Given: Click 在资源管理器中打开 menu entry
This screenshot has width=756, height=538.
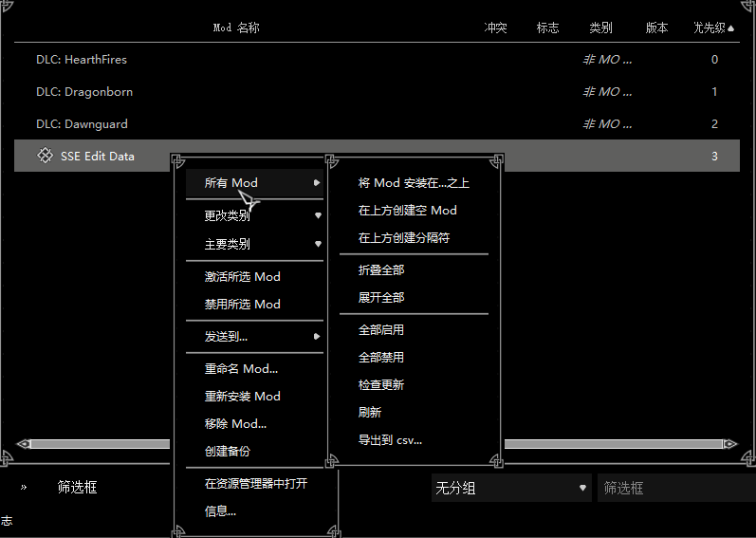Looking at the screenshot, I should 254,484.
